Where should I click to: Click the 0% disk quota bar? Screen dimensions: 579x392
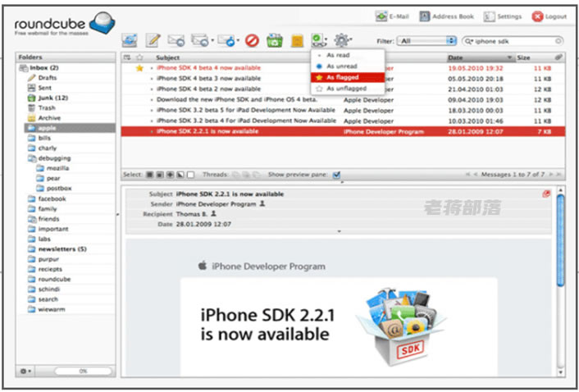(x=83, y=371)
